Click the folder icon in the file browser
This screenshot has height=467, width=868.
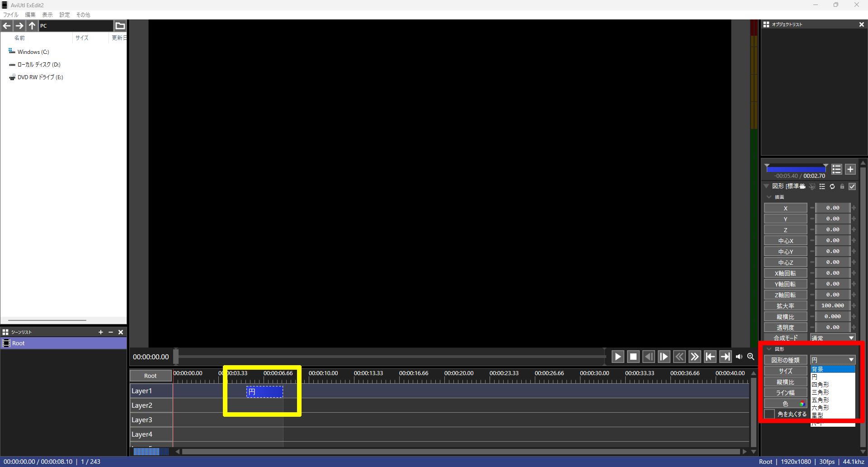120,26
